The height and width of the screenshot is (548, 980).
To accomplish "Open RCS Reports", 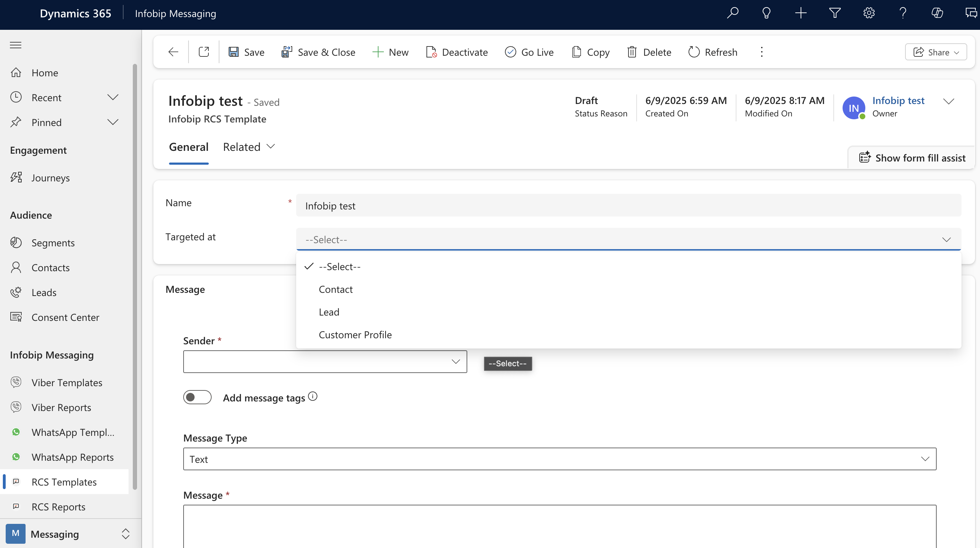I will tap(65, 506).
